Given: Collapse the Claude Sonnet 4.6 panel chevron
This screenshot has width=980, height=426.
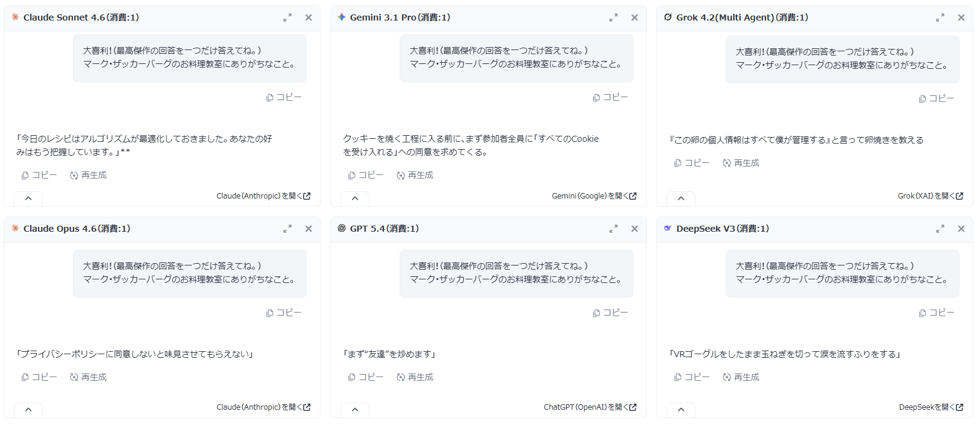Looking at the screenshot, I should pos(28,199).
